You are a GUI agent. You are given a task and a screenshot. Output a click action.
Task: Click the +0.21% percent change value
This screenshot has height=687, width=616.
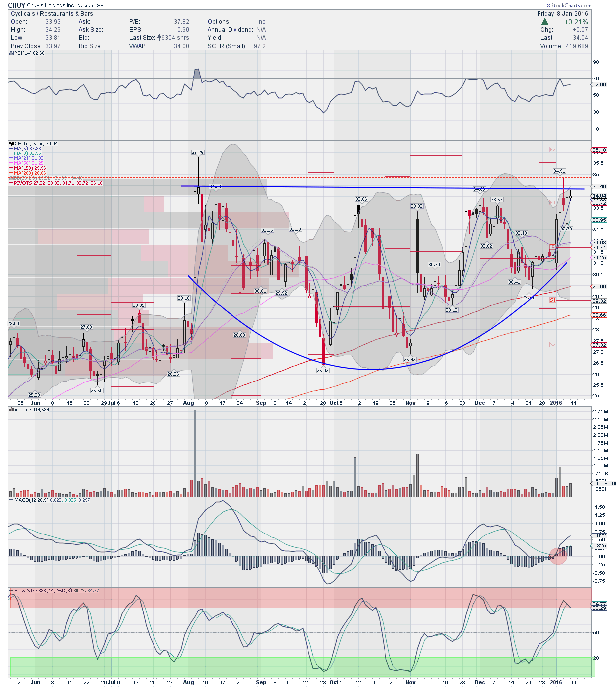[576, 22]
